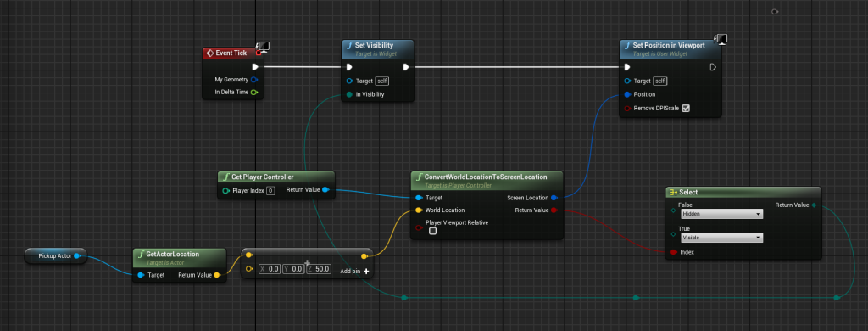Click the In Delta Time output pin
This screenshot has width=868, height=331.
click(x=254, y=92)
